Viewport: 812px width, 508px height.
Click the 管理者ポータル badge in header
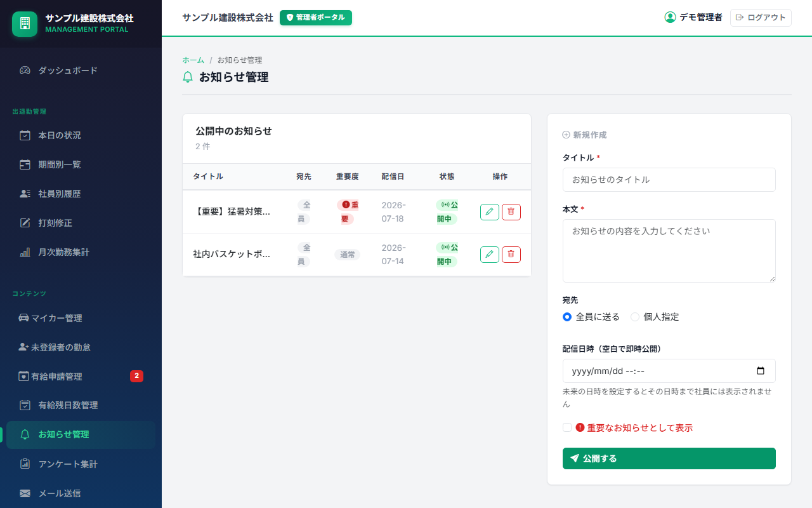click(316, 18)
